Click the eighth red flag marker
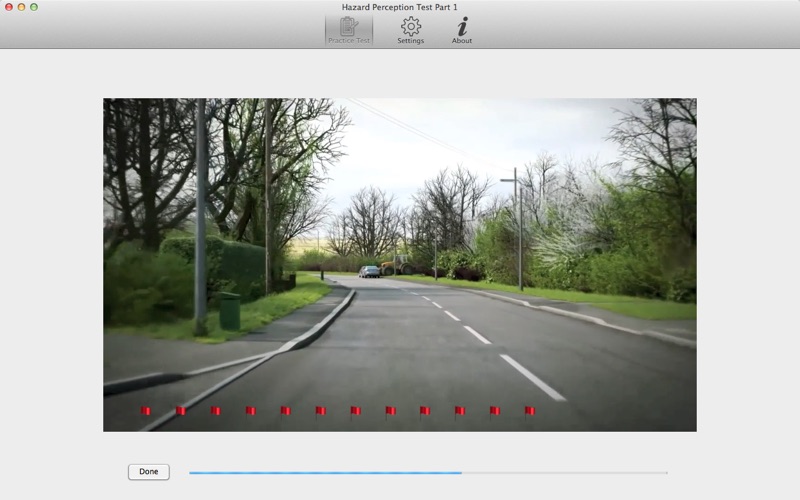 point(390,411)
